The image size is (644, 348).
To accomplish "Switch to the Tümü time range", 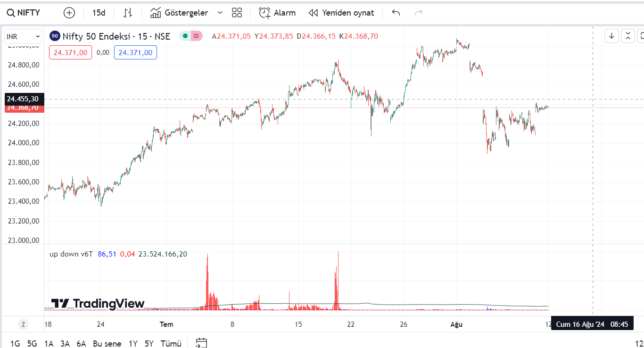I will (x=171, y=343).
